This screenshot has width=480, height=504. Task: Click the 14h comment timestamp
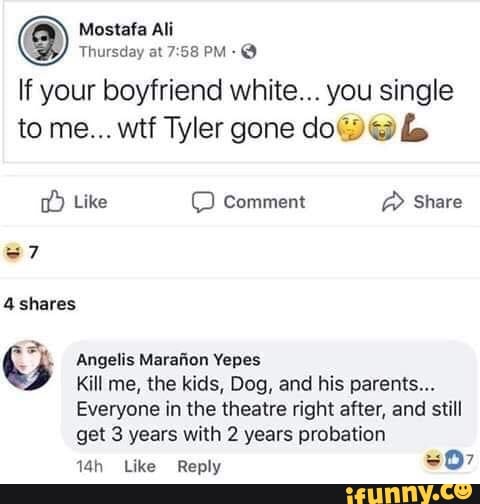[89, 466]
